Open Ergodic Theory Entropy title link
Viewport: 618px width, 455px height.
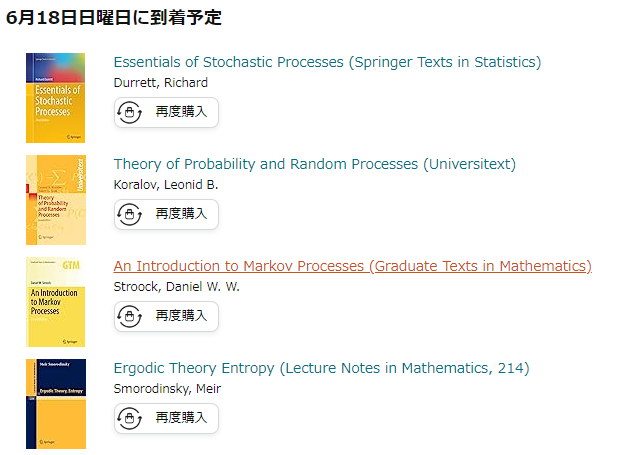click(x=321, y=368)
